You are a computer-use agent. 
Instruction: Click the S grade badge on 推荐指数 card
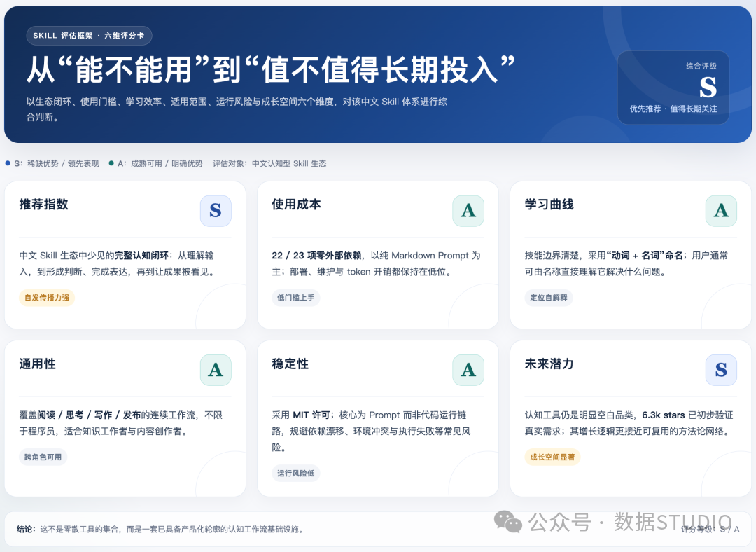pos(216,211)
